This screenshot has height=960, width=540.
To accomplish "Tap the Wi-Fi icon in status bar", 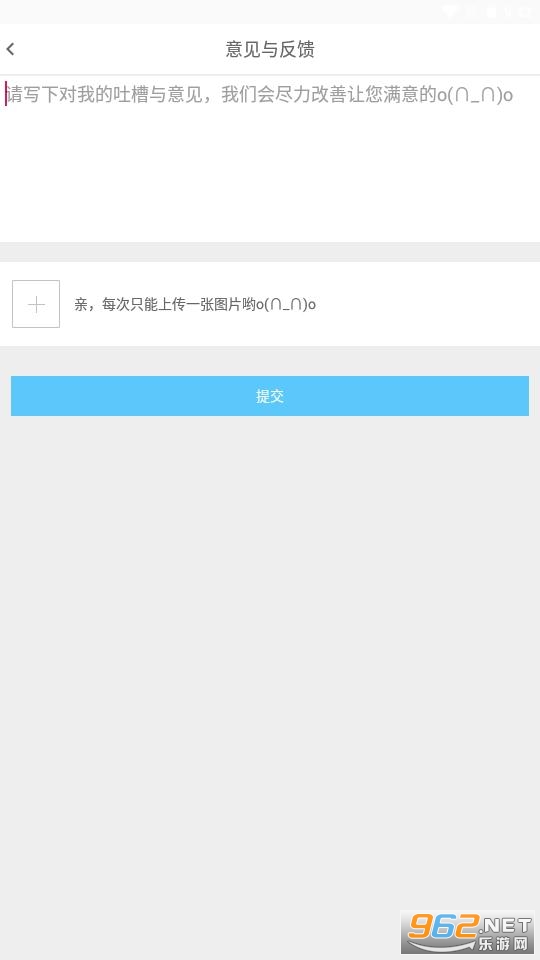I will pyautogui.click(x=450, y=12).
